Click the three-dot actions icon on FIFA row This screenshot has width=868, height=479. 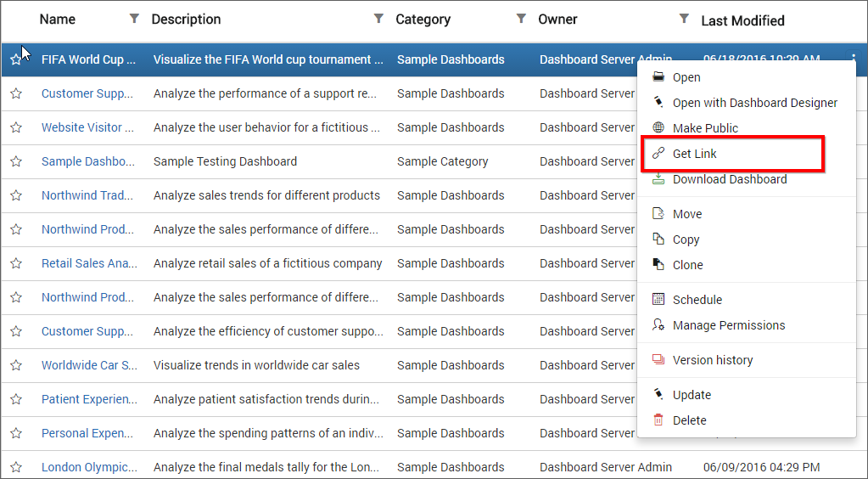853,58
